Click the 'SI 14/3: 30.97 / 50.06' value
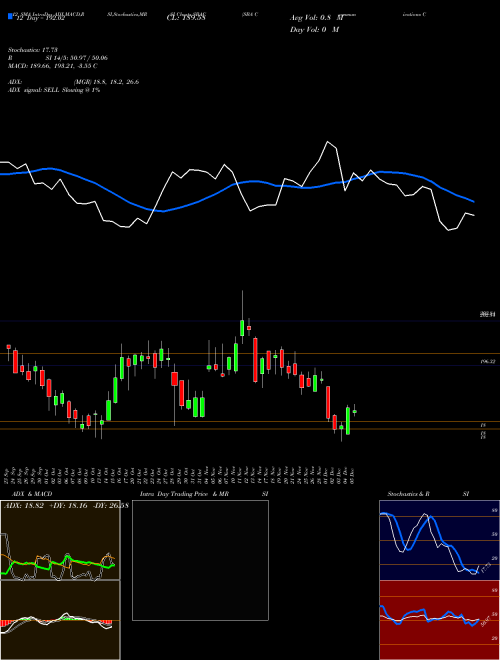 77,58
